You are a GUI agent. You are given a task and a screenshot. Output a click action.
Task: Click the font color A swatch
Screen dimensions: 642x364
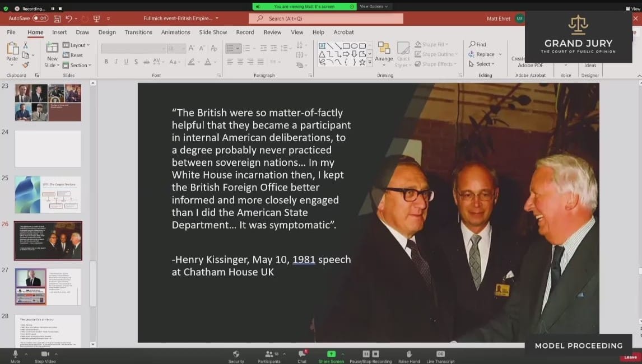pos(207,62)
